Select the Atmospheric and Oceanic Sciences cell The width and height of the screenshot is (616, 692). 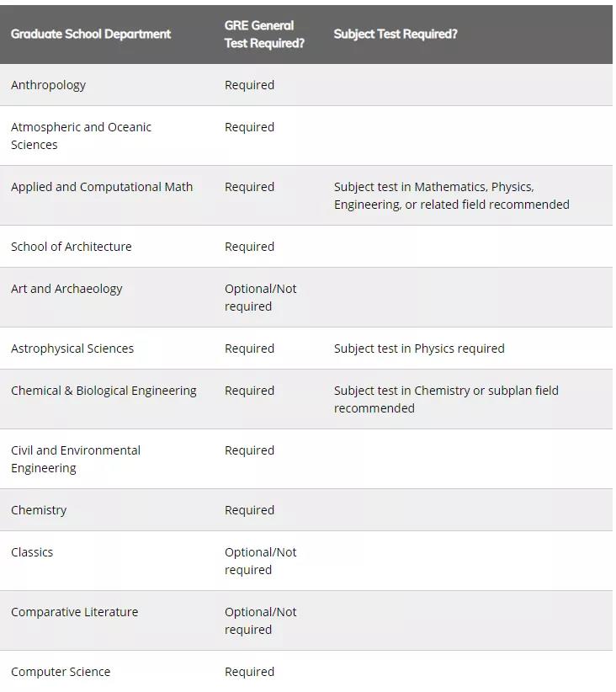point(81,136)
